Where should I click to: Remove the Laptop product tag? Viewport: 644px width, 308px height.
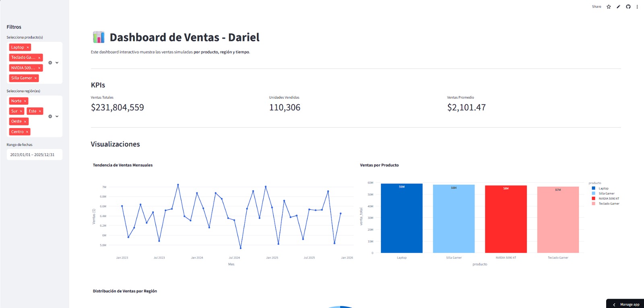[28, 48]
